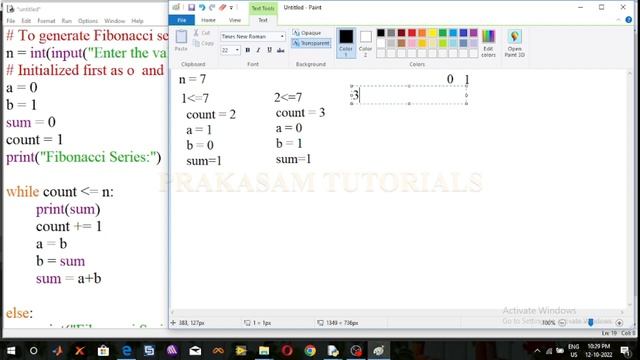Viewport: 640px width, 360px height.
Task: Switch to the Home ribbon tab
Action: (208, 20)
